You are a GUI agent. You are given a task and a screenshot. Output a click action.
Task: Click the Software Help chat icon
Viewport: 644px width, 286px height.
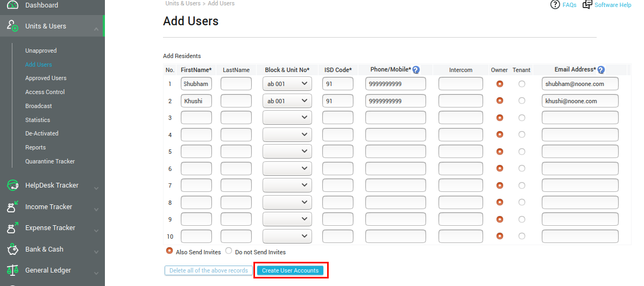[588, 4]
